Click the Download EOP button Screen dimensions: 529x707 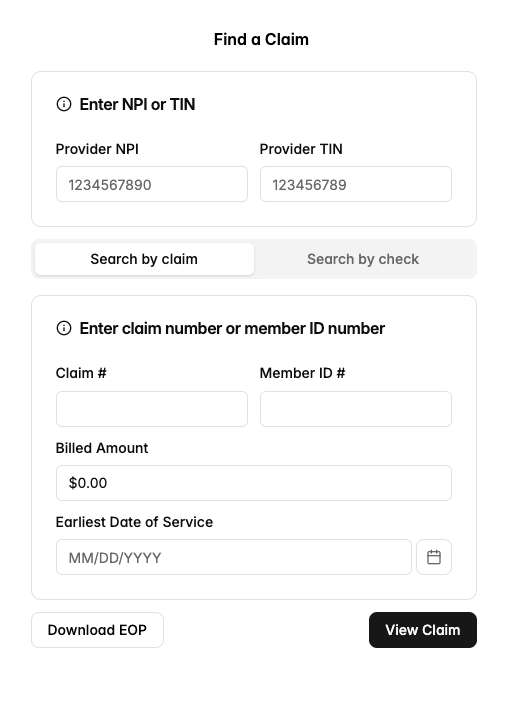[x=97, y=630]
